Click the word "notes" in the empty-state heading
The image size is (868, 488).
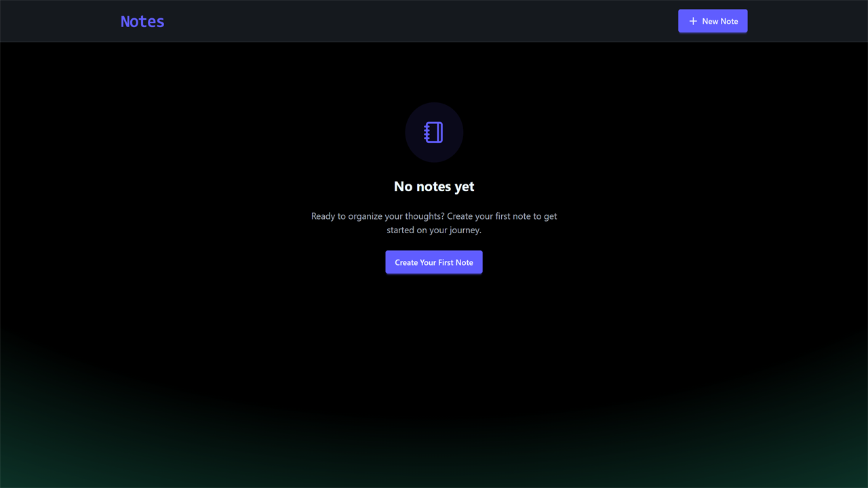(x=434, y=186)
